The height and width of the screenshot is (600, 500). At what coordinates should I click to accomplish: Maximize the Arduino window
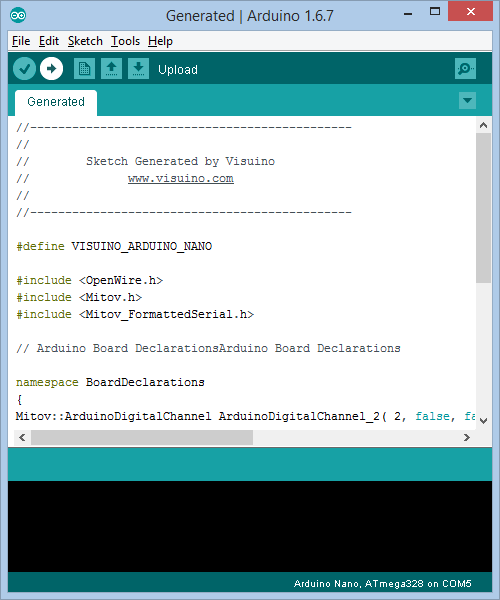click(x=435, y=12)
